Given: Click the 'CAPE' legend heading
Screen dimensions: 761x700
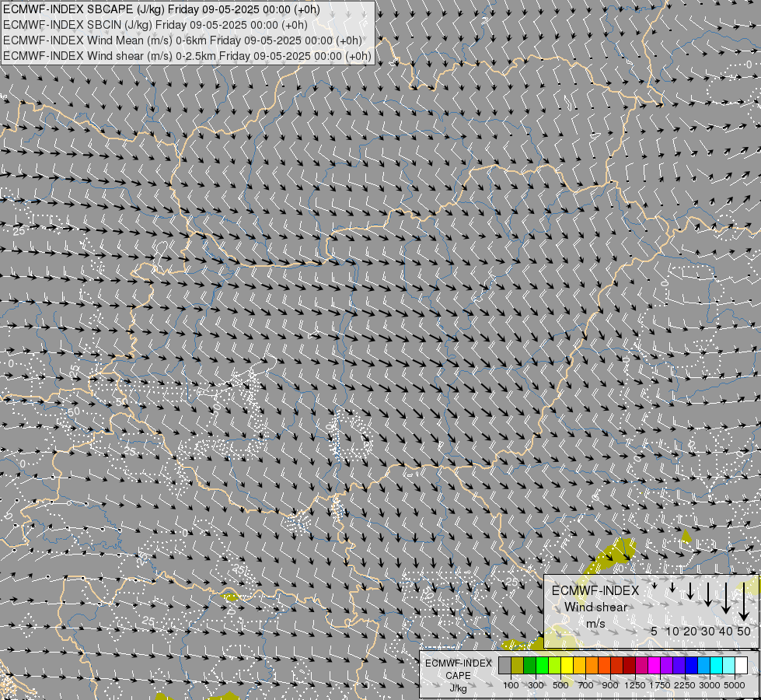Looking at the screenshot, I should (x=458, y=675).
